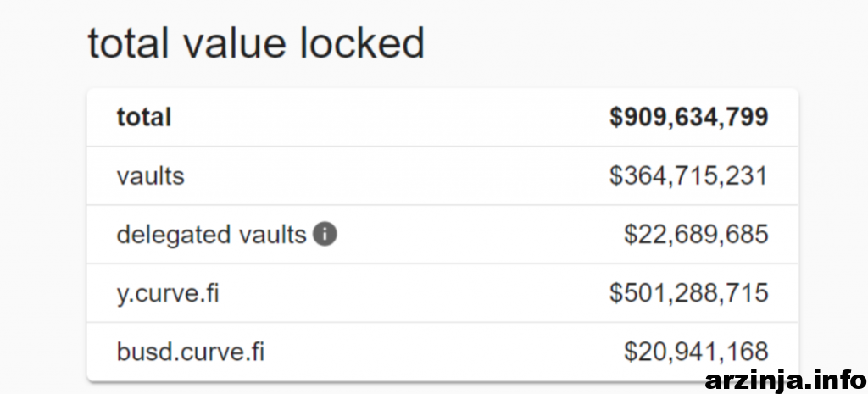This screenshot has height=394, width=868.
Task: Click the dollar sign in the vaults value
Action: click(x=615, y=176)
